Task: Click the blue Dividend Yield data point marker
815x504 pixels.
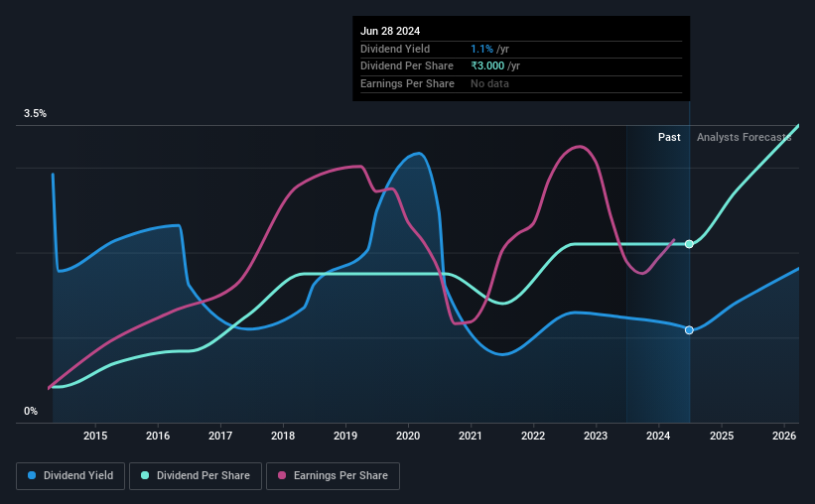Action: tap(689, 330)
